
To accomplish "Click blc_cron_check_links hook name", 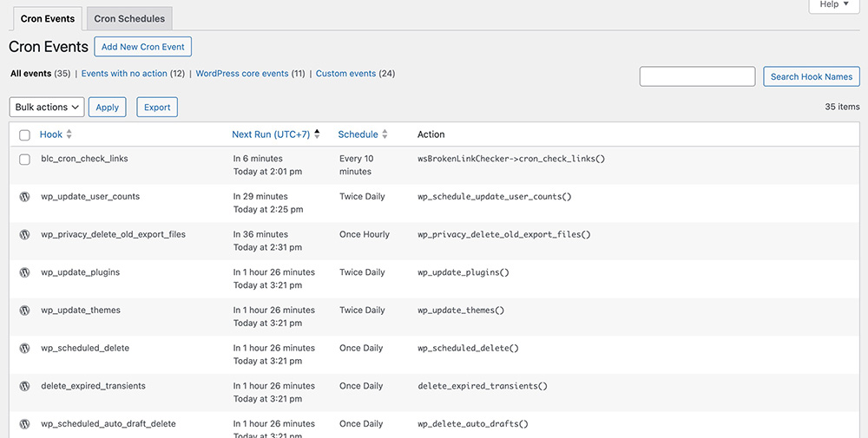I will 85,159.
